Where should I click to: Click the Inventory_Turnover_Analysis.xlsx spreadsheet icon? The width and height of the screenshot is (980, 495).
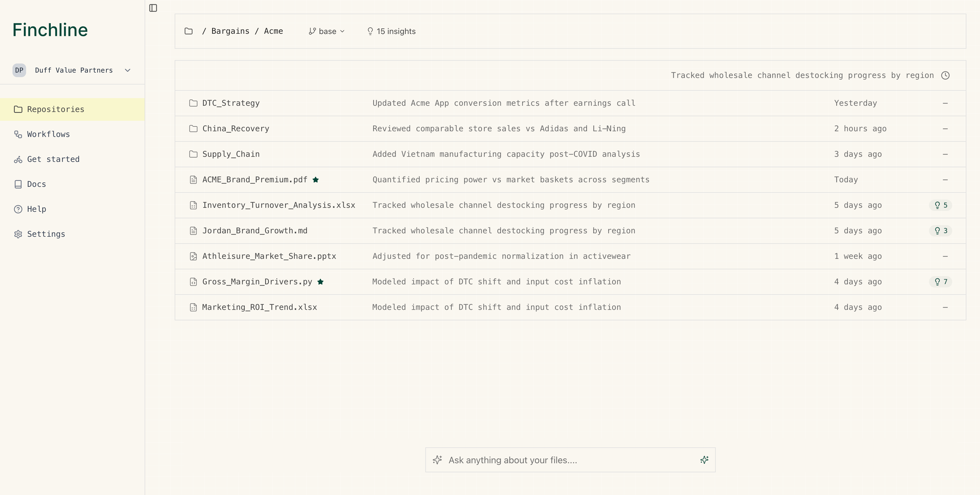click(193, 205)
